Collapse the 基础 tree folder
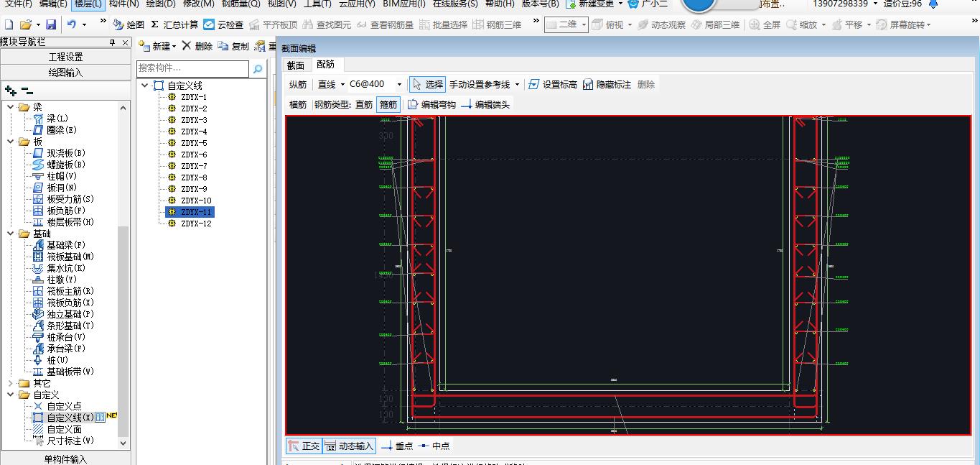This screenshot has width=980, height=465. (11, 234)
